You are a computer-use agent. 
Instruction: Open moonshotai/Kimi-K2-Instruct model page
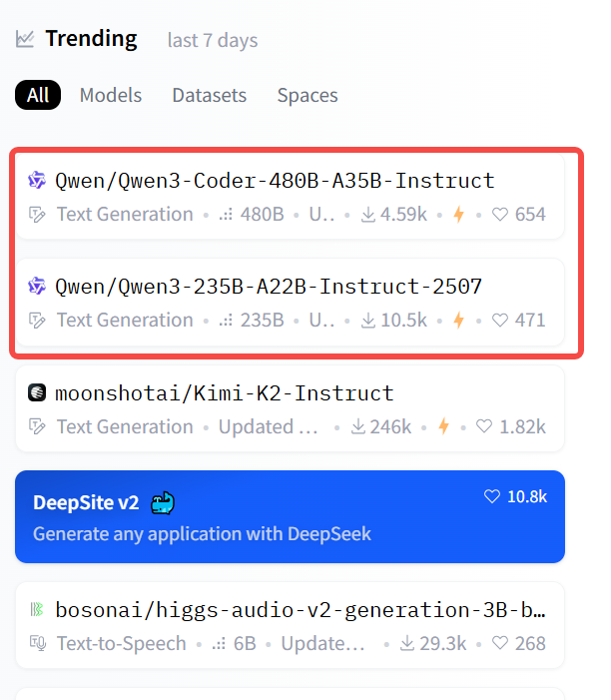click(225, 392)
